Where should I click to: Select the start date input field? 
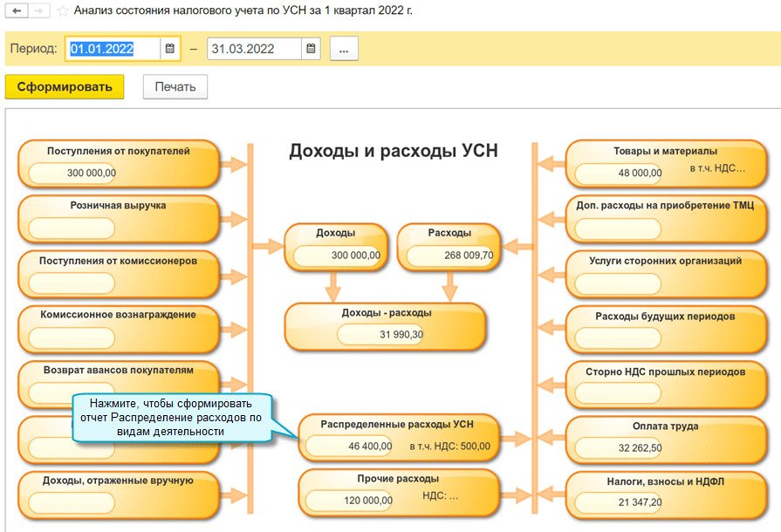(113, 49)
